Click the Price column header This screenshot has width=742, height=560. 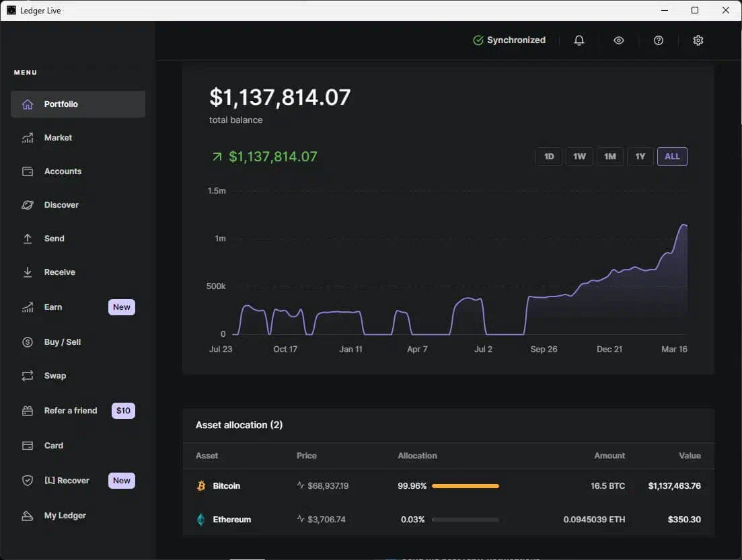click(307, 456)
